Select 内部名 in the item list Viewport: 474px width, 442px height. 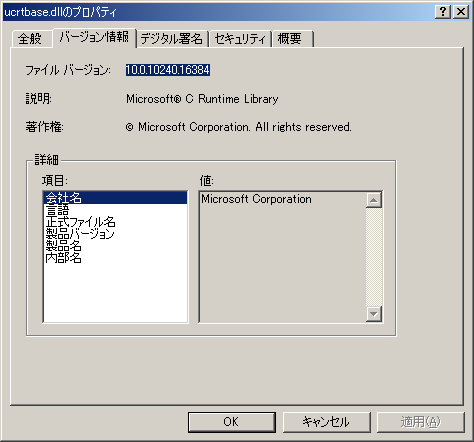[x=115, y=258]
